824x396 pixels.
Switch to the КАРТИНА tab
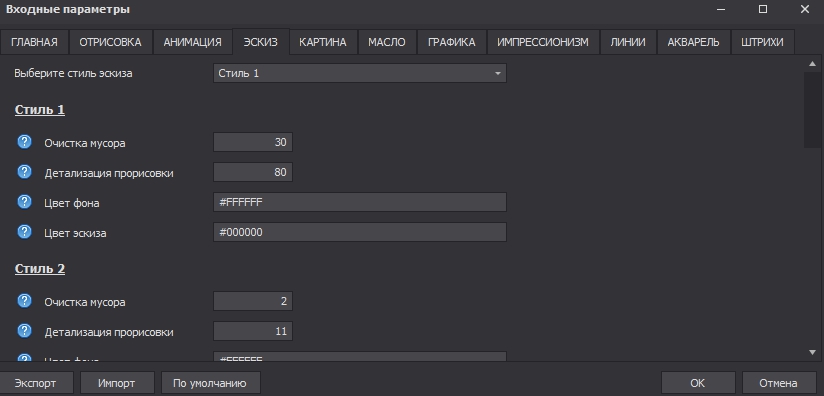323,42
